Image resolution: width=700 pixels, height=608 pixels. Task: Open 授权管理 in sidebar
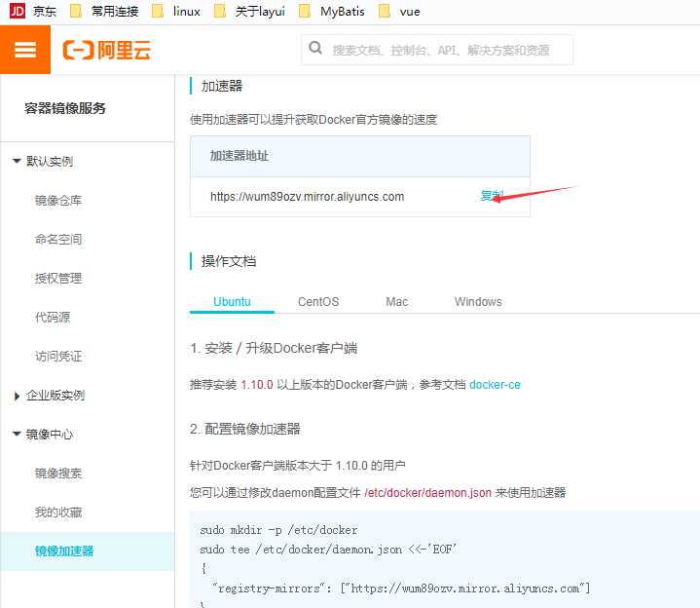(58, 279)
